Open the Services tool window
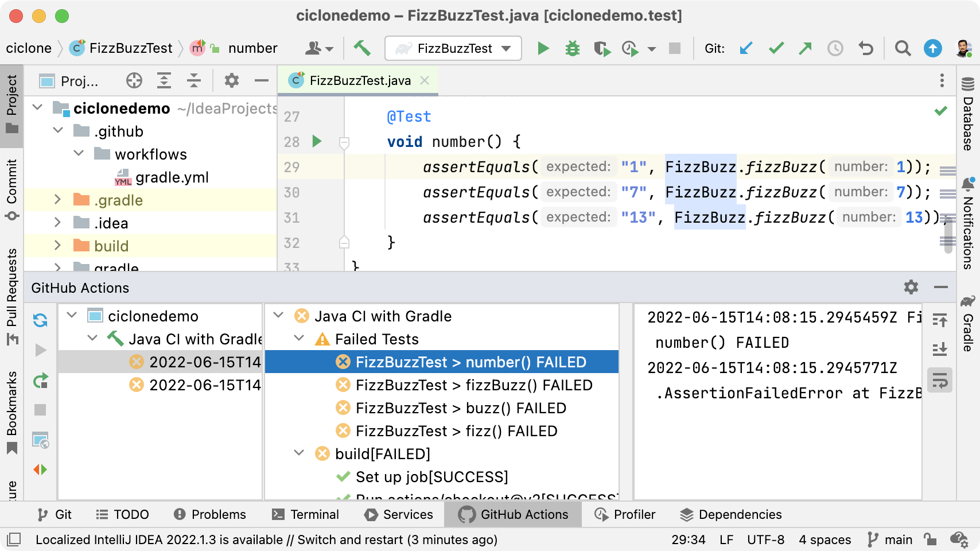Screen dimensions: 980x551 click(x=399, y=514)
